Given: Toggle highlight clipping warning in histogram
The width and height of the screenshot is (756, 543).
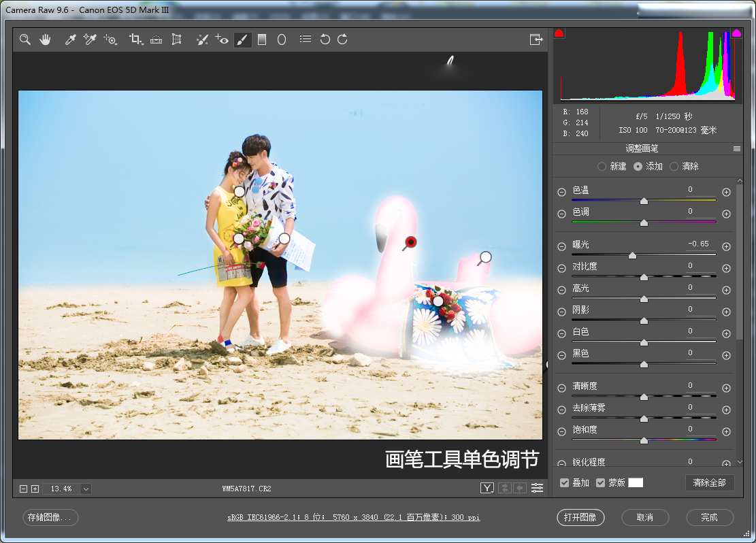Looking at the screenshot, I should [736, 33].
